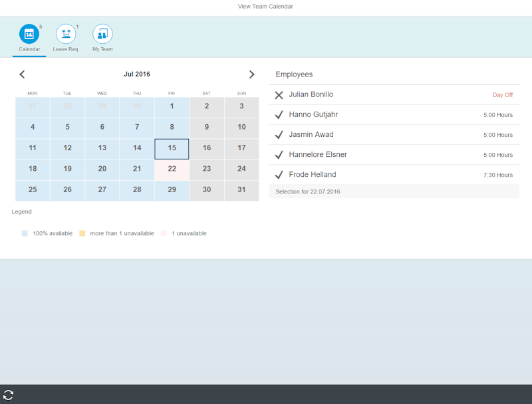Open the Calendar tab icon
This screenshot has width=532, height=404.
29,34
